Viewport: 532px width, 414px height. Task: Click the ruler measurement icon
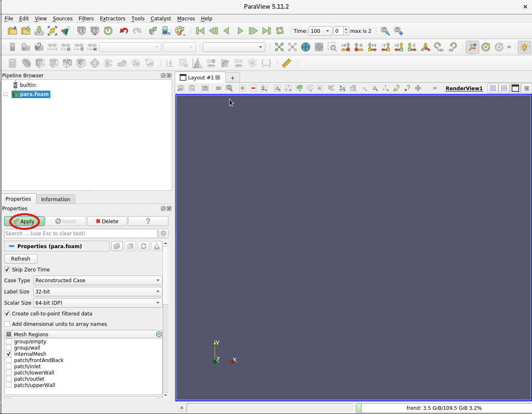(x=287, y=63)
